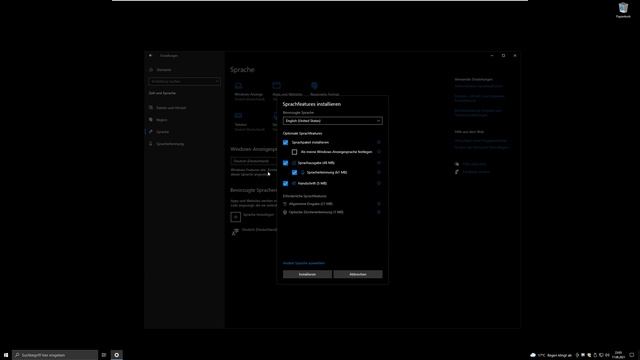Click info icon beside Allgemeine Eingabe row
This screenshot has width=640, height=360.
click(379, 204)
